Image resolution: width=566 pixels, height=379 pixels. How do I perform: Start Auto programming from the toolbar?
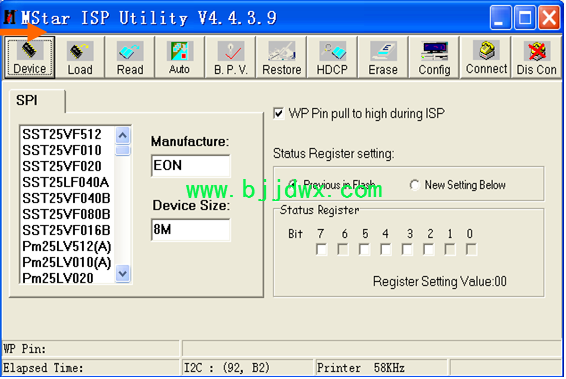tap(179, 57)
